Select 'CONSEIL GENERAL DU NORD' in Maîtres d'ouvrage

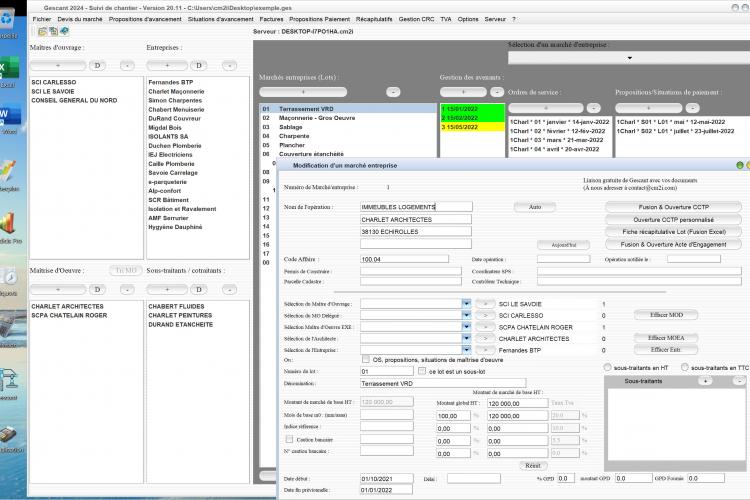pos(74,100)
